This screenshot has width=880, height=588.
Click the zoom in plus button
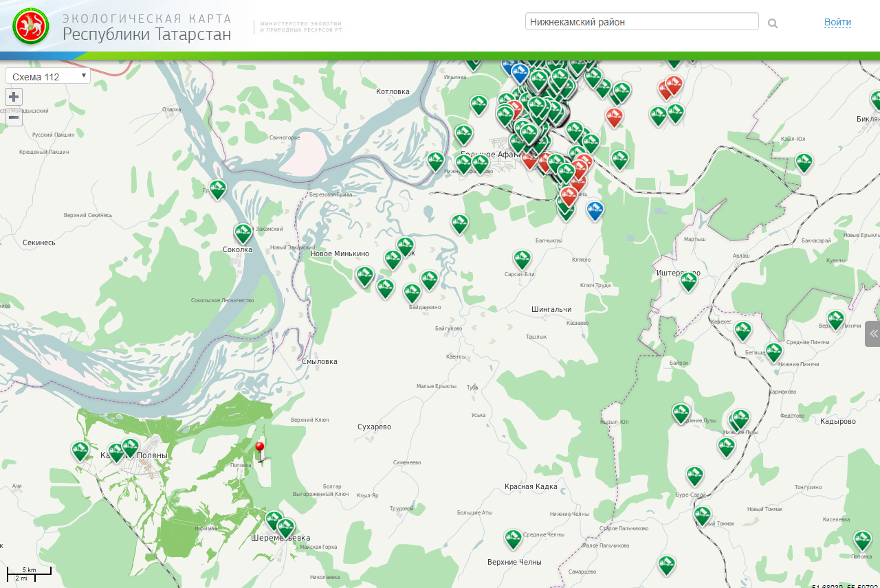point(14,97)
